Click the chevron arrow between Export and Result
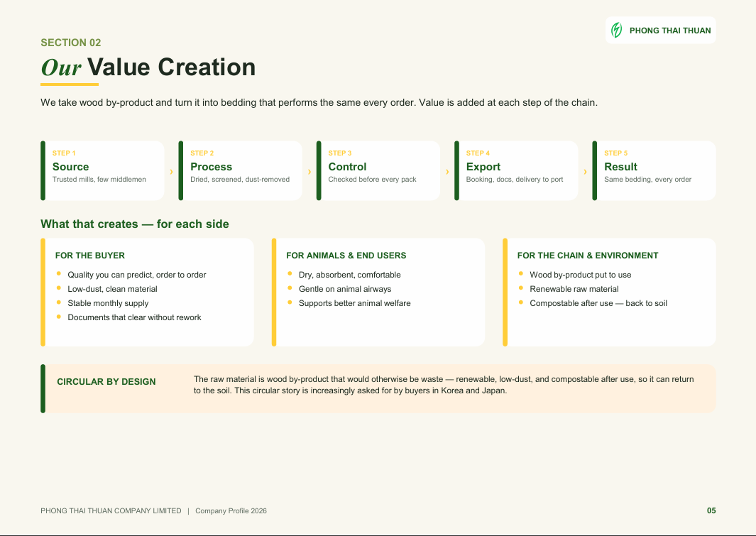The image size is (756, 536). [585, 172]
